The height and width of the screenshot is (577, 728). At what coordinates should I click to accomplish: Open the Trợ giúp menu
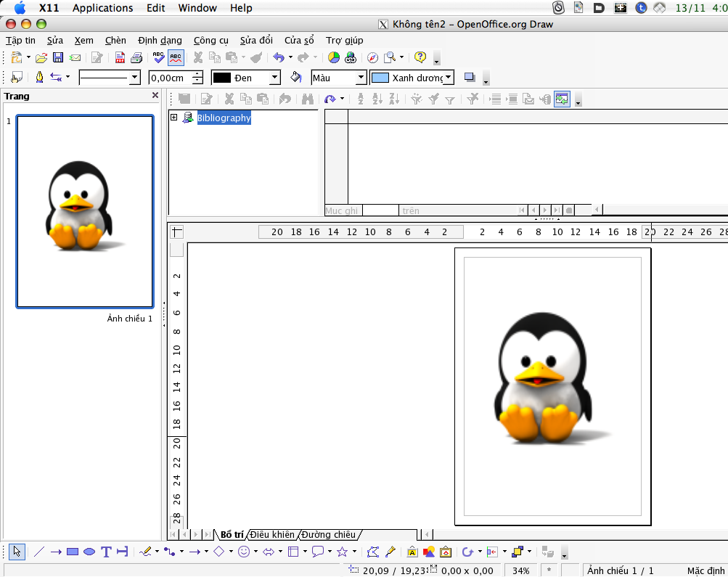point(344,41)
